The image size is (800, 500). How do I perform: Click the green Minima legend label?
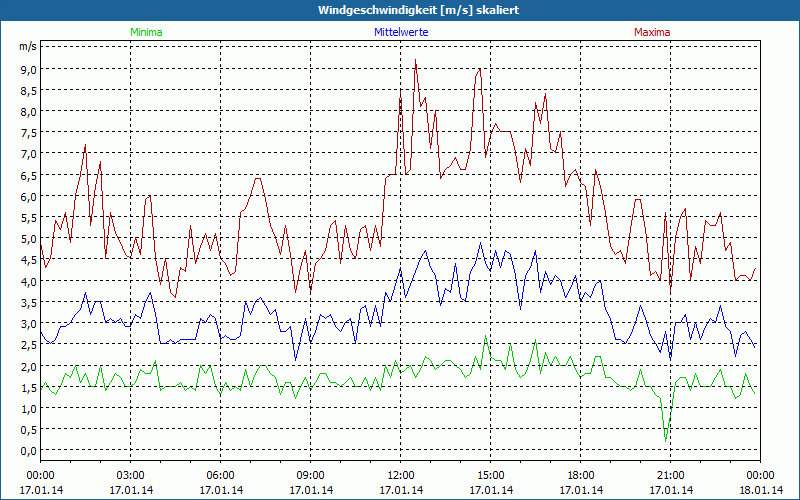[146, 32]
